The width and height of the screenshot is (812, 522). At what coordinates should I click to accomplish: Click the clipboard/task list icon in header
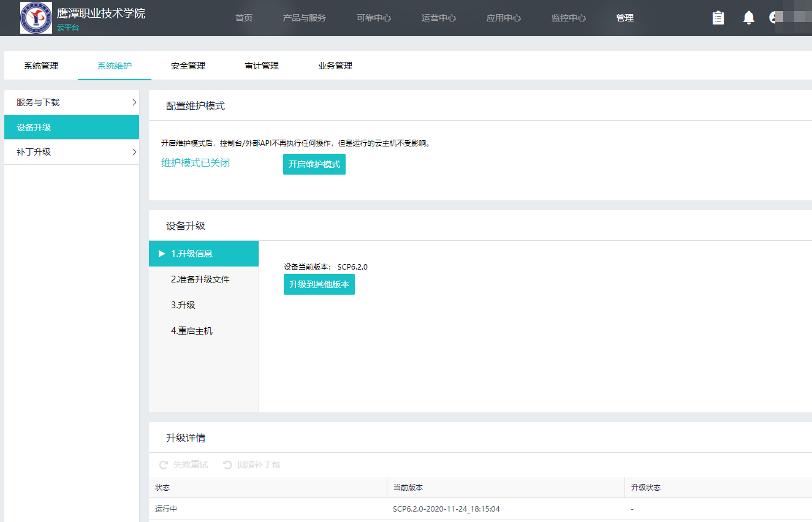[x=718, y=17]
